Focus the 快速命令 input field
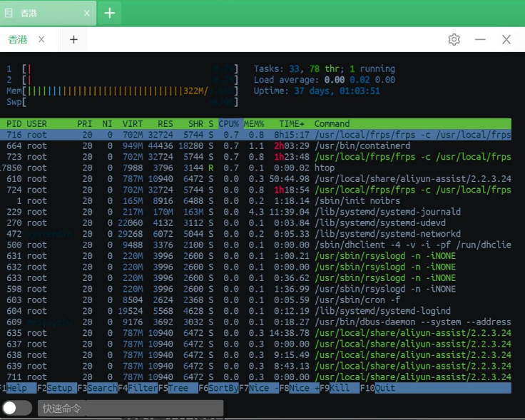525x420 pixels. (x=131, y=409)
